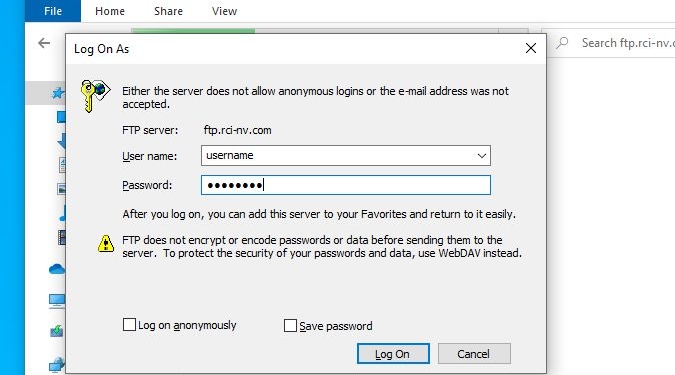This screenshot has height=375, width=675.
Task: Click the yellow warning triangle icon
Action: [x=105, y=243]
